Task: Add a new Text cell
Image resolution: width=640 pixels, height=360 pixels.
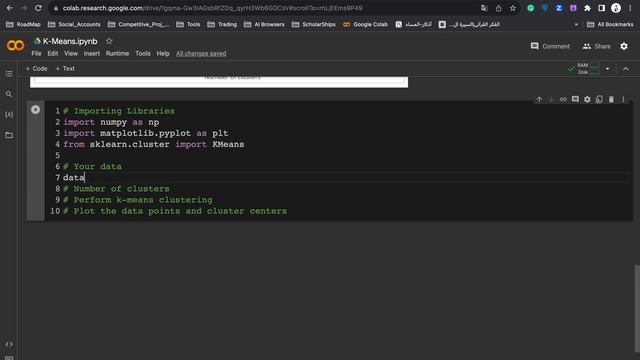Action: coord(65,69)
